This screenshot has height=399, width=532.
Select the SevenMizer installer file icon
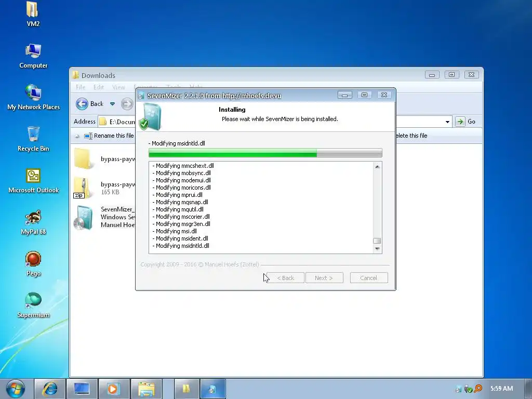point(83,218)
